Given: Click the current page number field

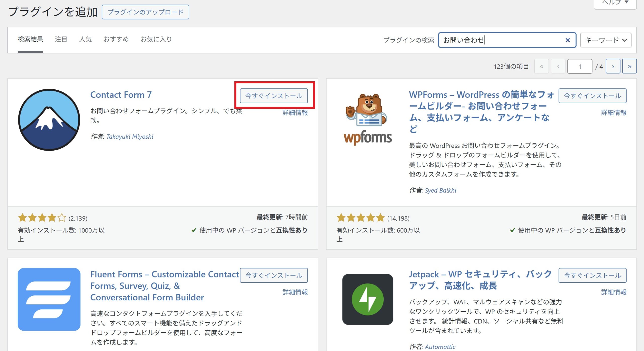Looking at the screenshot, I should (579, 66).
